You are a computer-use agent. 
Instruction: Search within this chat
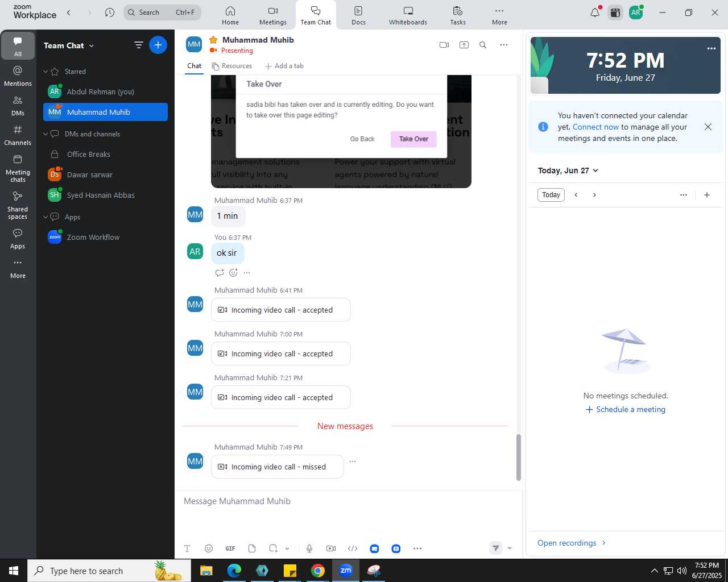coord(483,45)
